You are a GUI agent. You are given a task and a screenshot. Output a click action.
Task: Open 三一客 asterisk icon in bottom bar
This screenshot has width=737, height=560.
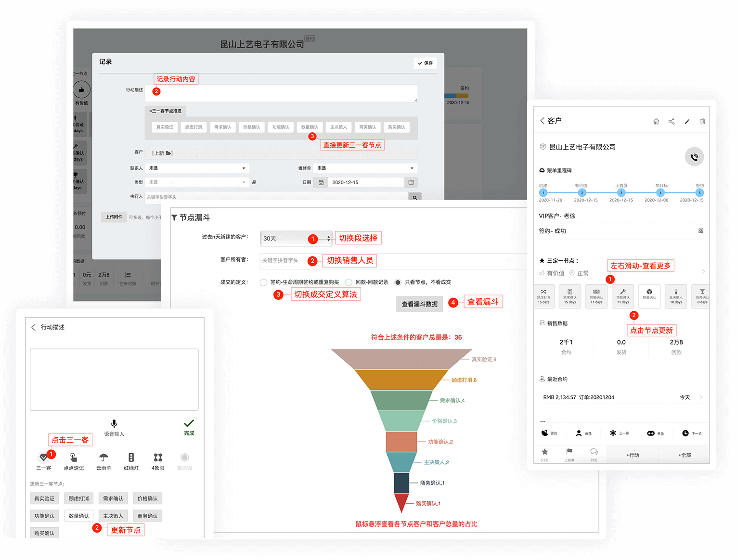pyautogui.click(x=613, y=433)
